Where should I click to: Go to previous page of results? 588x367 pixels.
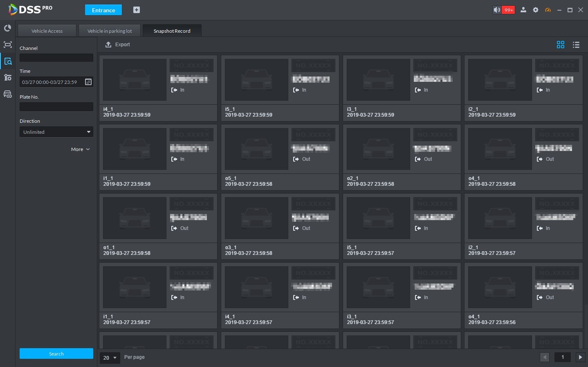pyautogui.click(x=544, y=357)
